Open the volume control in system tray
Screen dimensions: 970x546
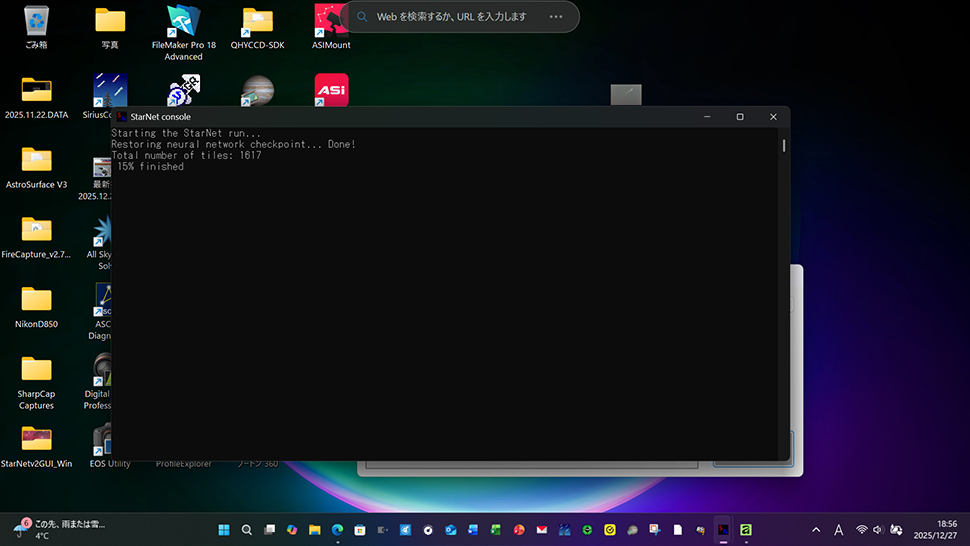coord(877,530)
